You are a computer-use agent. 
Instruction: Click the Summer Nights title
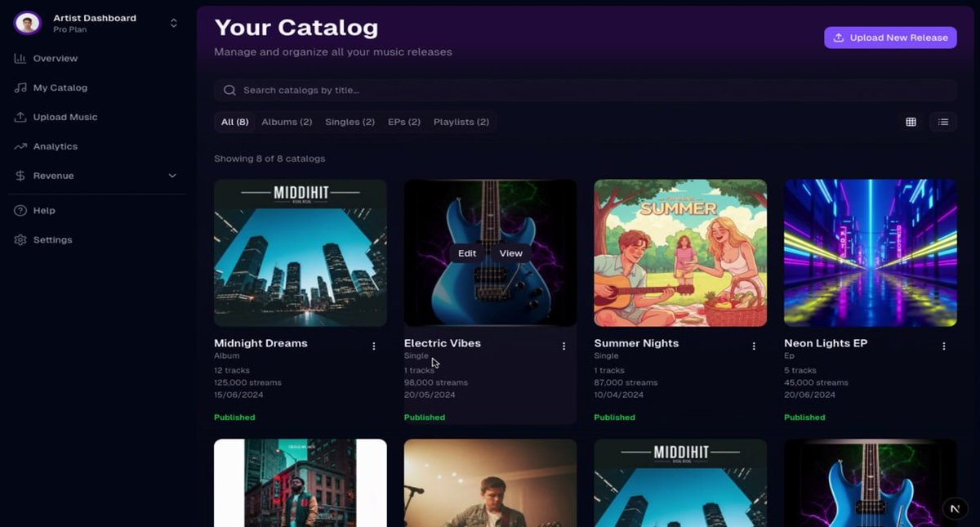click(636, 343)
